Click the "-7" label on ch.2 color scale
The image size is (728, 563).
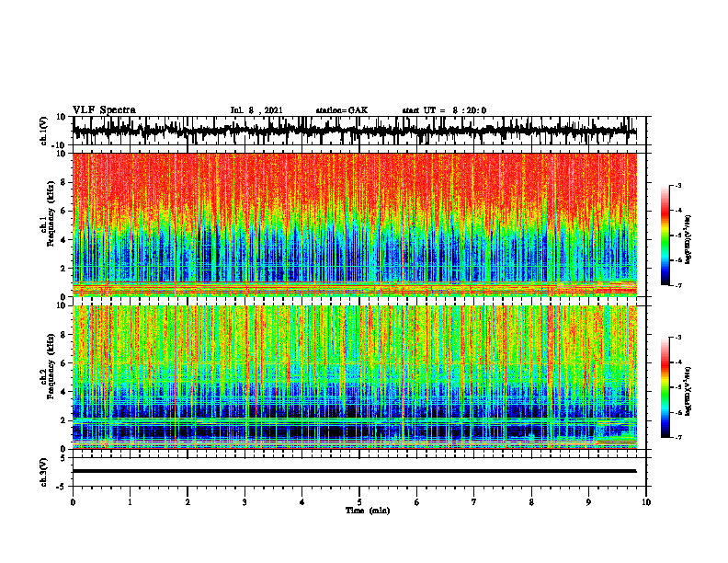(678, 437)
